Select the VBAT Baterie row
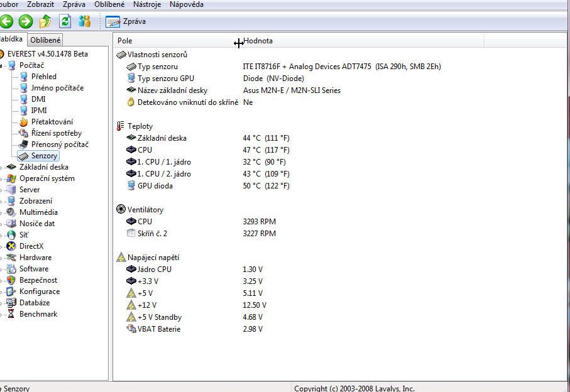Image resolution: width=570 pixels, height=392 pixels. point(194,329)
